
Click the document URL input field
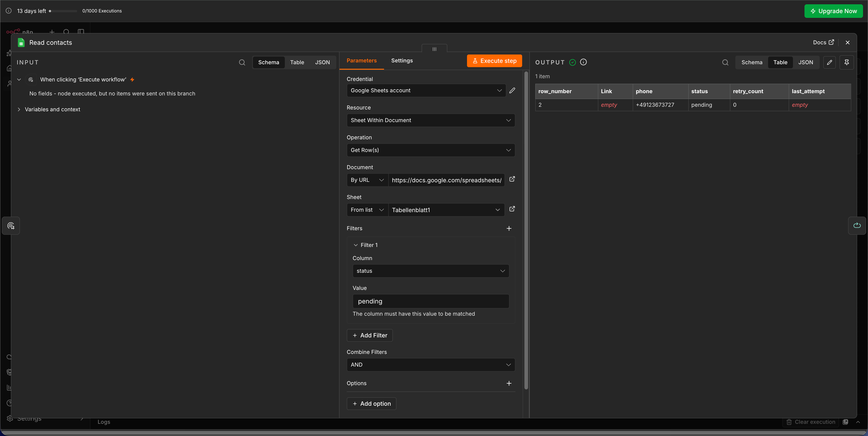(446, 180)
